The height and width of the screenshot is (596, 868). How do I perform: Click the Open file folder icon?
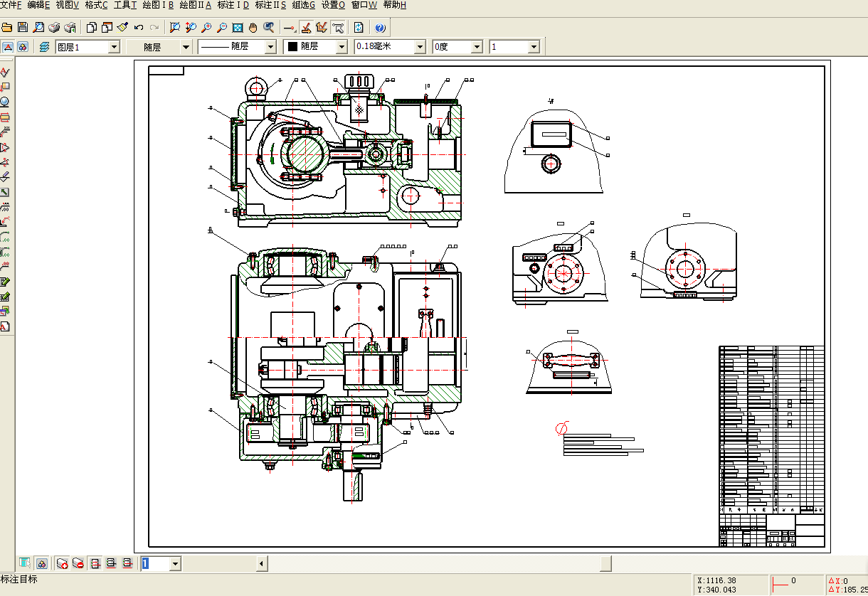[x=7, y=28]
